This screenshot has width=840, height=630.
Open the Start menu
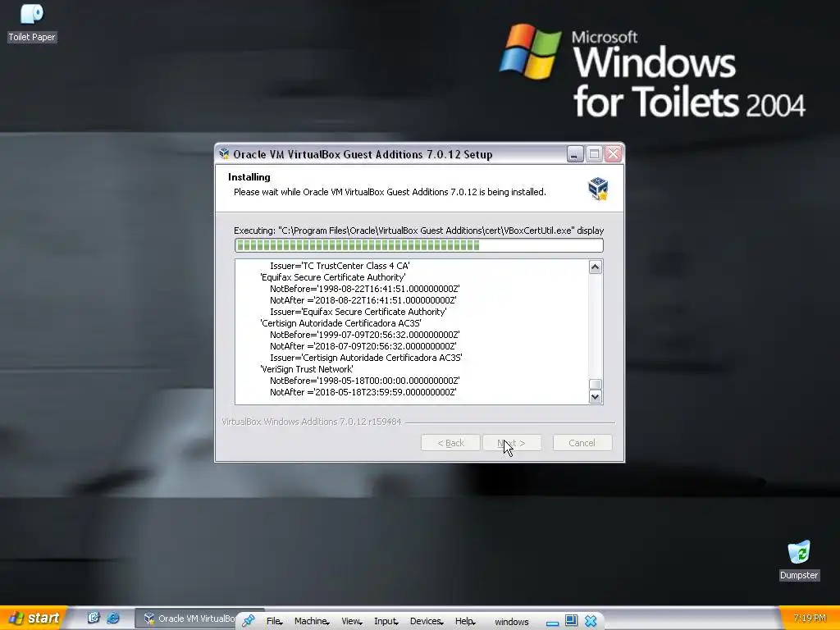33,618
